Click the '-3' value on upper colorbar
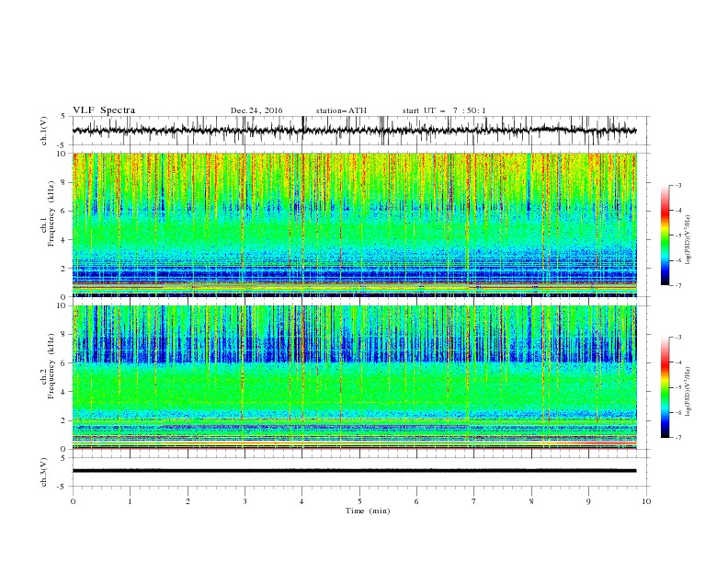This screenshot has height=563, width=728. point(678,185)
